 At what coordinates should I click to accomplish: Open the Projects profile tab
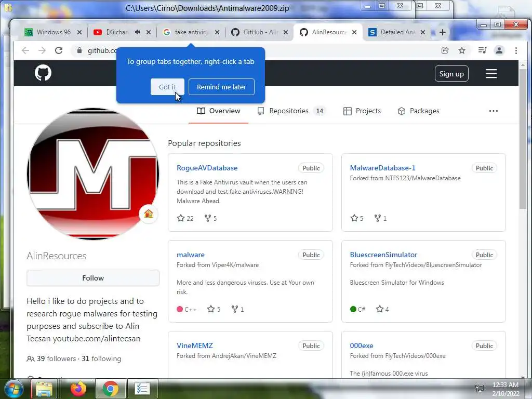[362, 111]
